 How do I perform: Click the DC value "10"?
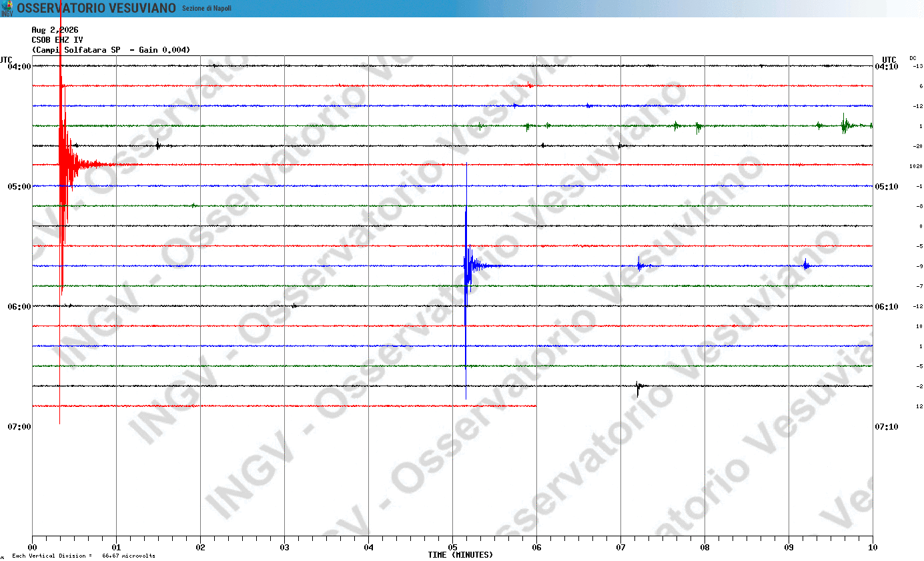click(x=919, y=326)
